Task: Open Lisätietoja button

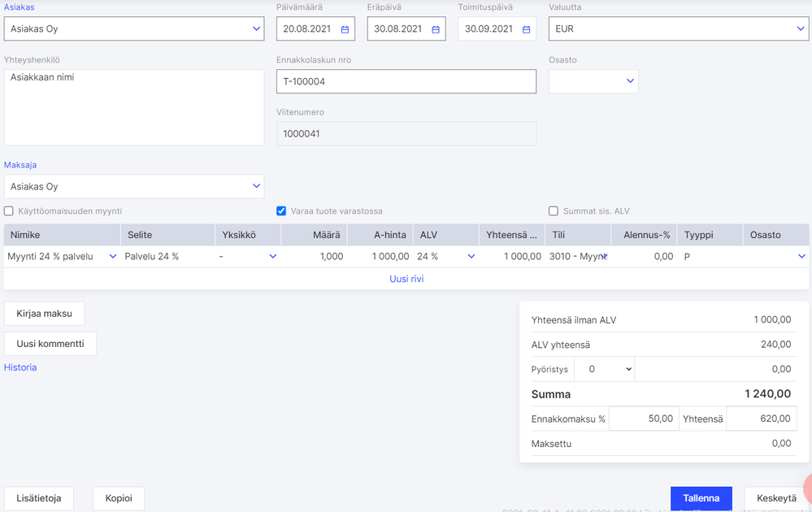Action: 39,498
